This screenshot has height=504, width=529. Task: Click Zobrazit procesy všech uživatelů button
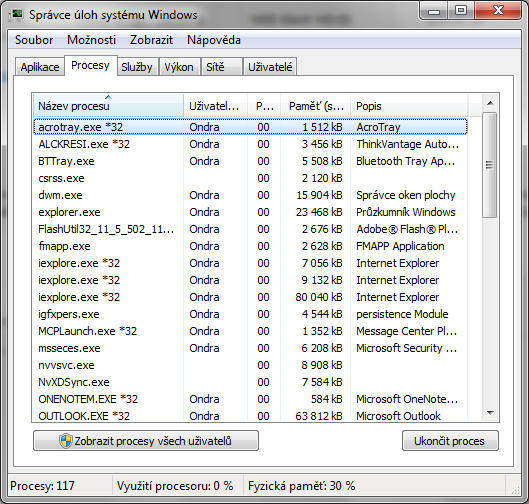coord(146,441)
